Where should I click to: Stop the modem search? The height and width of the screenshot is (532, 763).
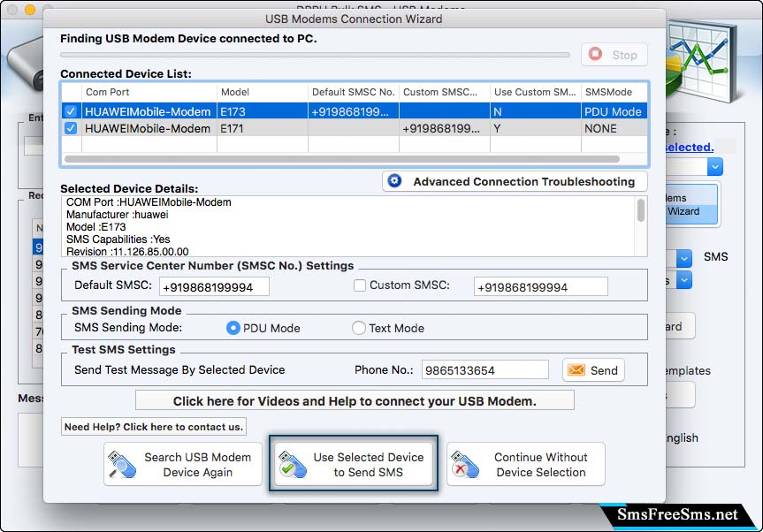614,55
